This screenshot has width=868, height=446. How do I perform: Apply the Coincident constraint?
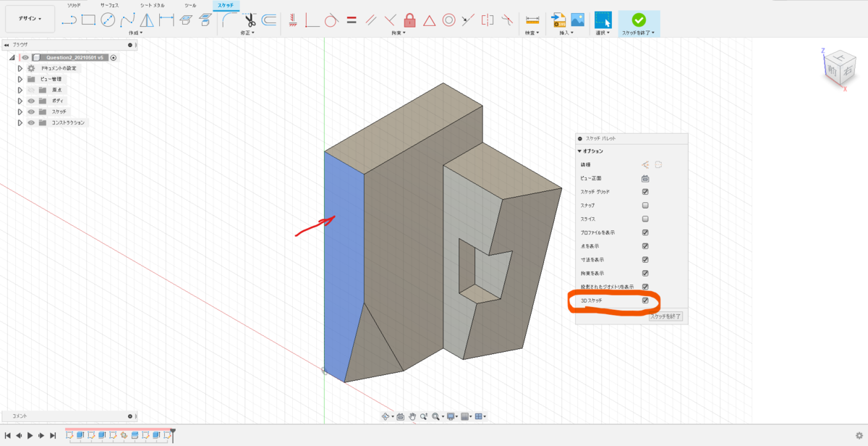[x=312, y=20]
